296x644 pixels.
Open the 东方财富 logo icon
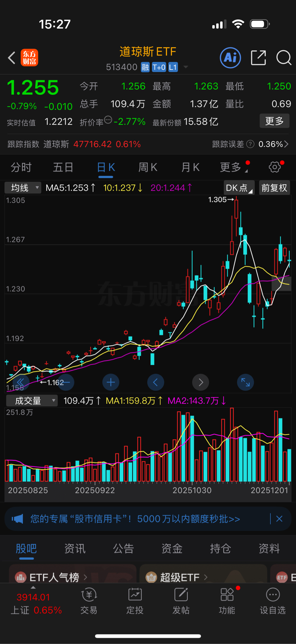point(29,58)
